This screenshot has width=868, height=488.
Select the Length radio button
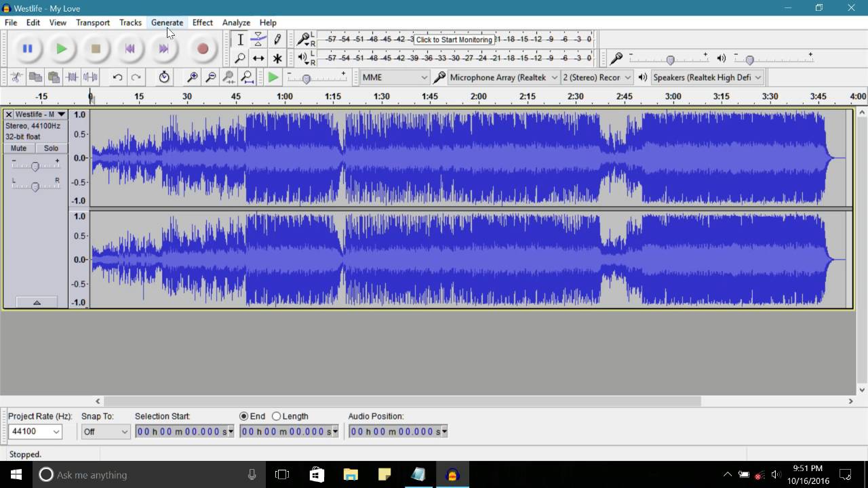tap(276, 416)
